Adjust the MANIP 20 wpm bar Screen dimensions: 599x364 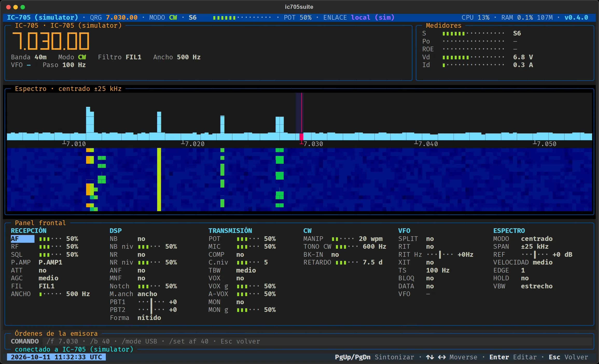[x=343, y=239]
